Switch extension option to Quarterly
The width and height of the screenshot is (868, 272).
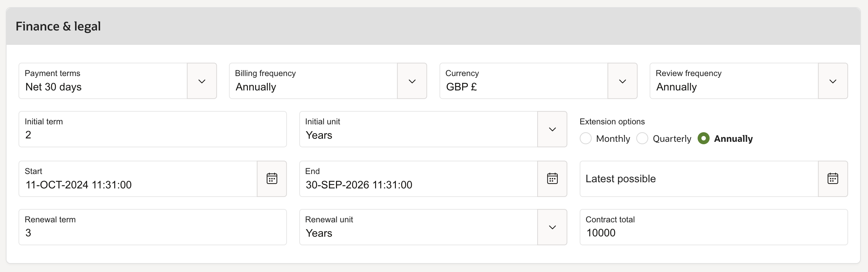642,138
